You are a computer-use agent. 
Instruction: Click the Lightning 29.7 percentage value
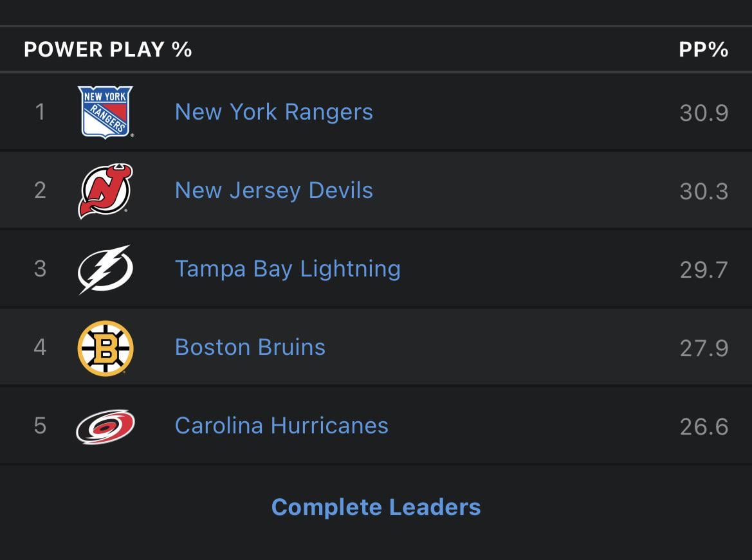(704, 270)
